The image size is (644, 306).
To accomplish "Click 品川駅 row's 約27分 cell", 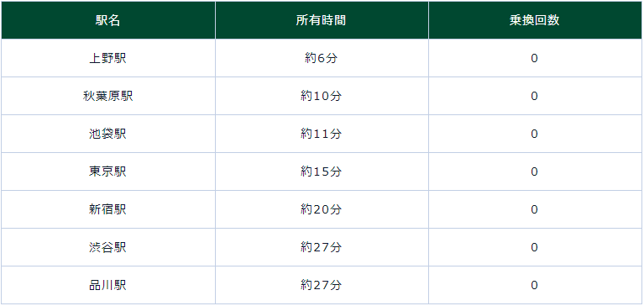I will 322,285.
